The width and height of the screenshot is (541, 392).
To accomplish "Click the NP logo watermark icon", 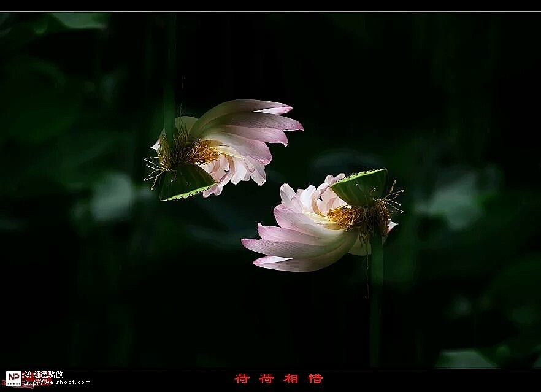I will pos(13,377).
